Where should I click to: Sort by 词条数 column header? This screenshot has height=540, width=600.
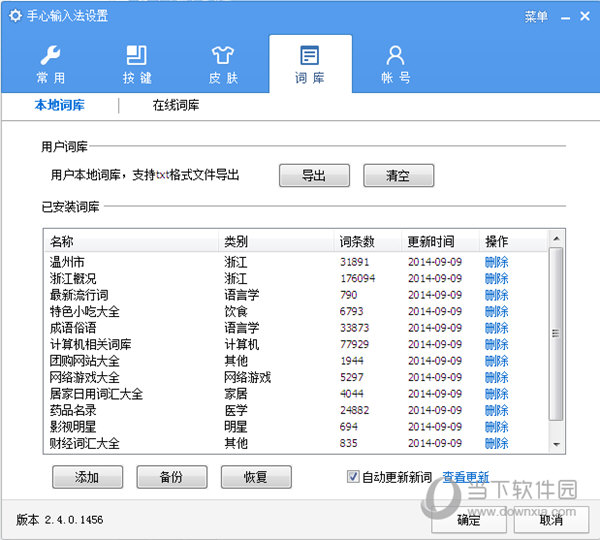pyautogui.click(x=368, y=241)
